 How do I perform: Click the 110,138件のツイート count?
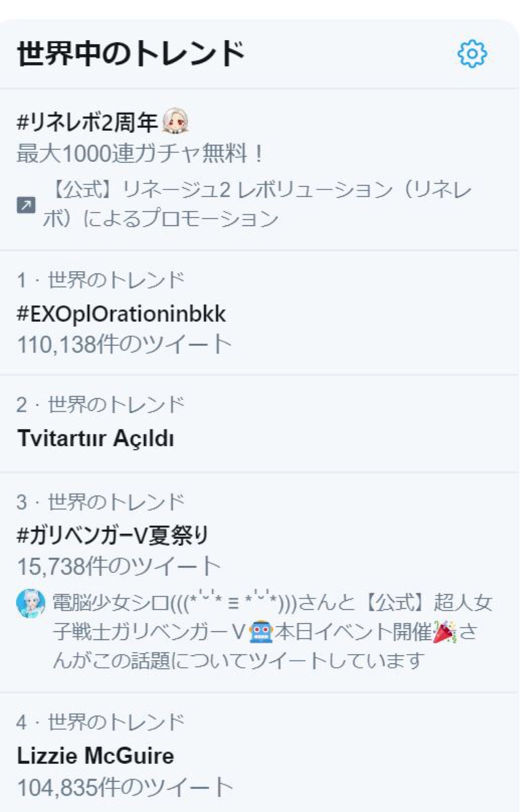[124, 344]
